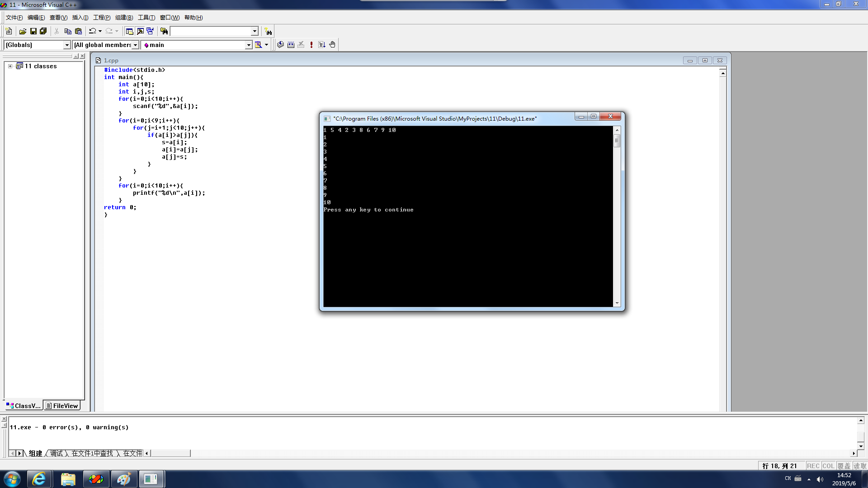Screen dimensions: 868x488
Task: Click the Compile icon in build toolbar
Action: (280, 45)
